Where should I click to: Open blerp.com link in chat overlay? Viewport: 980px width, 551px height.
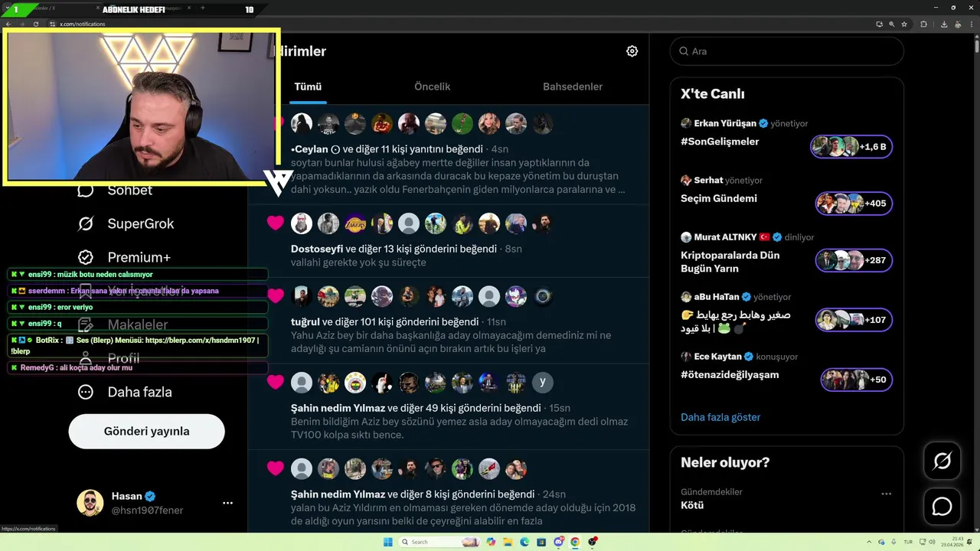tap(202, 340)
